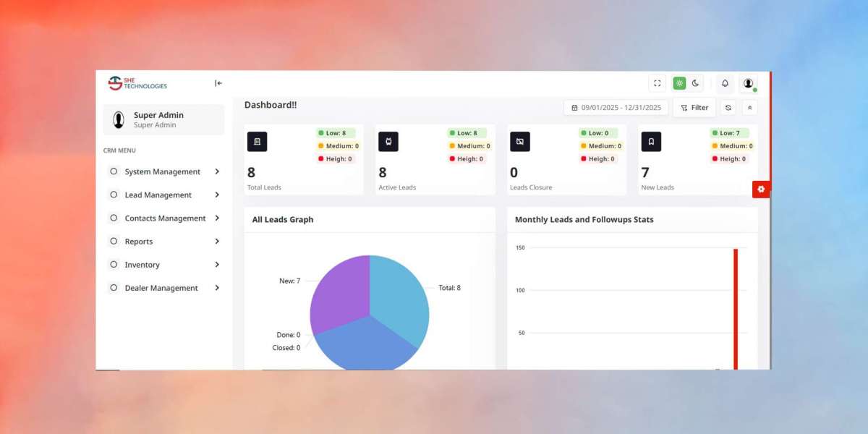Expand Inventory chevron
868x434 pixels.
click(217, 265)
